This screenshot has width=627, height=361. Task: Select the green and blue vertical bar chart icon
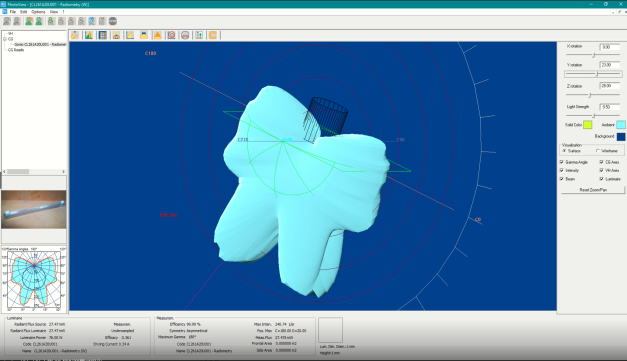click(199, 36)
